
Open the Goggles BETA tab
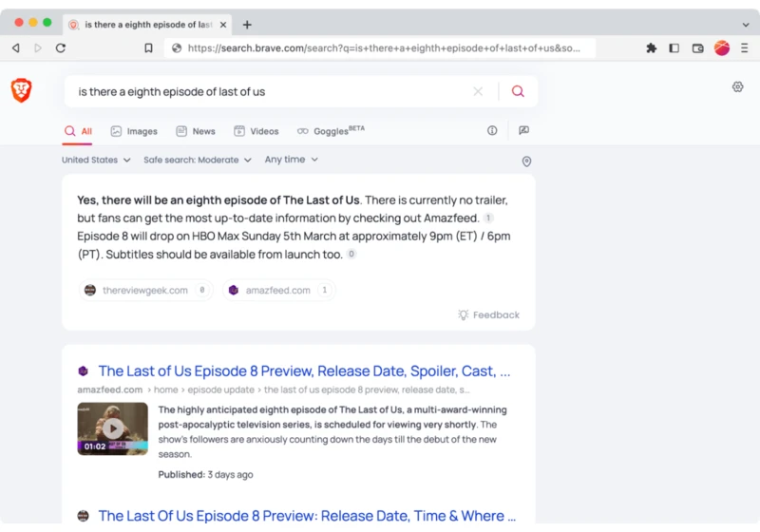click(331, 131)
